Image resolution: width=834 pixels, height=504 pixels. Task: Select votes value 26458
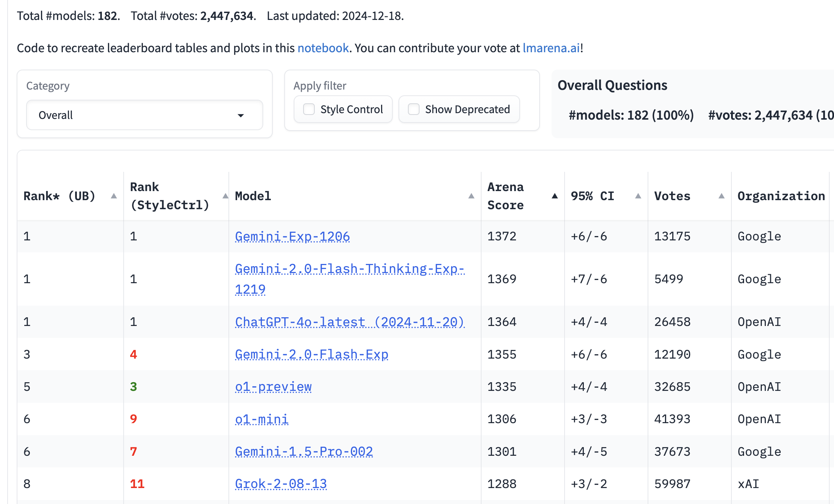tap(672, 322)
